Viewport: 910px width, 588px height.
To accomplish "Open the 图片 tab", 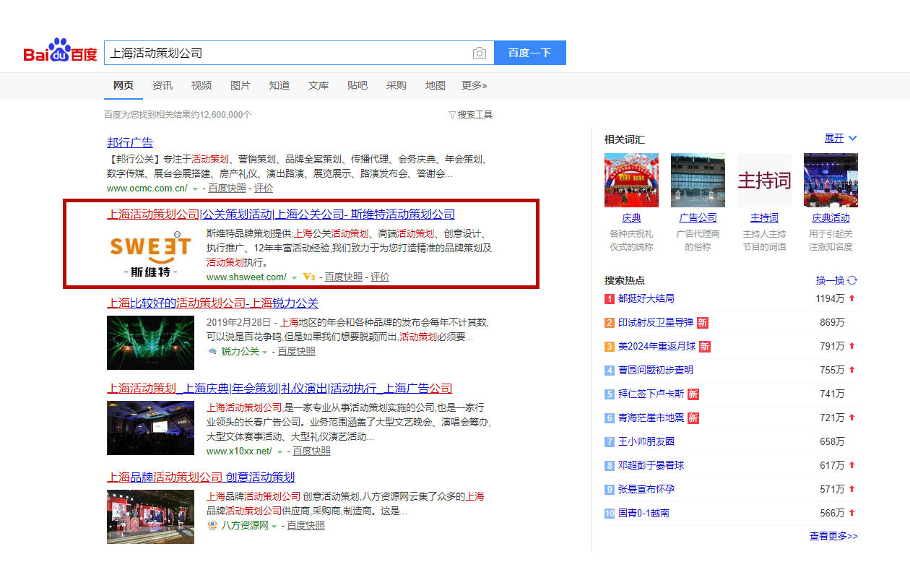I will click(240, 85).
